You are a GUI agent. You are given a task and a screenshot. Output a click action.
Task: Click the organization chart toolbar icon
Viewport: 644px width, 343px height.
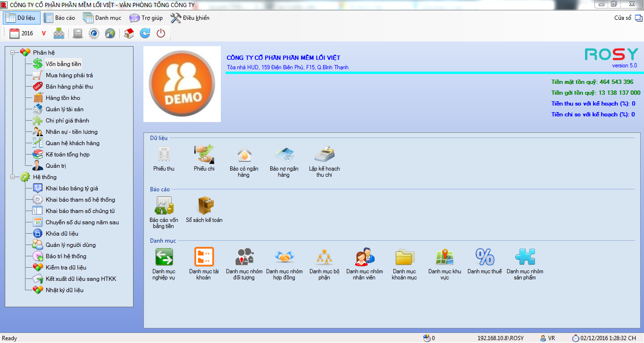tap(59, 33)
